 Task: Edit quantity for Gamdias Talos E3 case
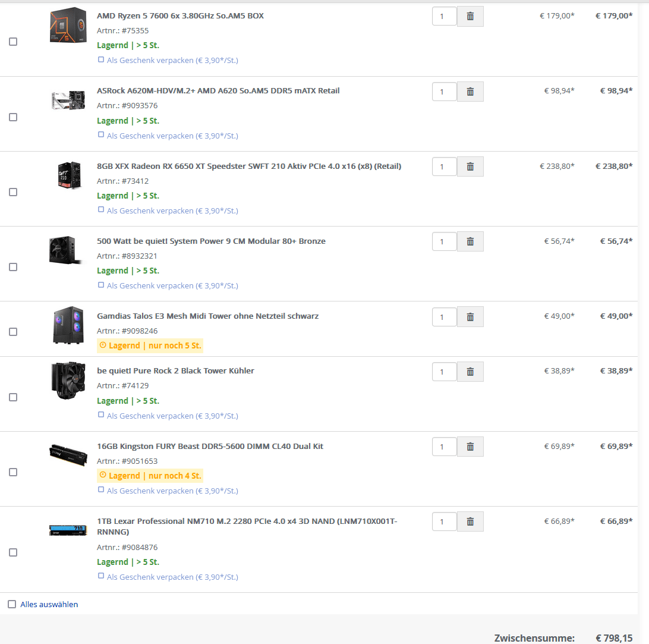tap(445, 317)
